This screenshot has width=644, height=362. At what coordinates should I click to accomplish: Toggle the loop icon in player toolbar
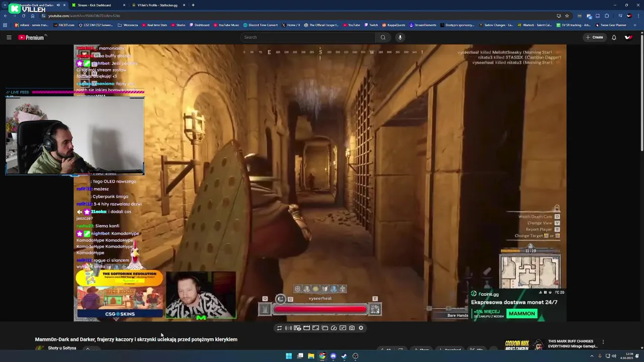point(279,328)
